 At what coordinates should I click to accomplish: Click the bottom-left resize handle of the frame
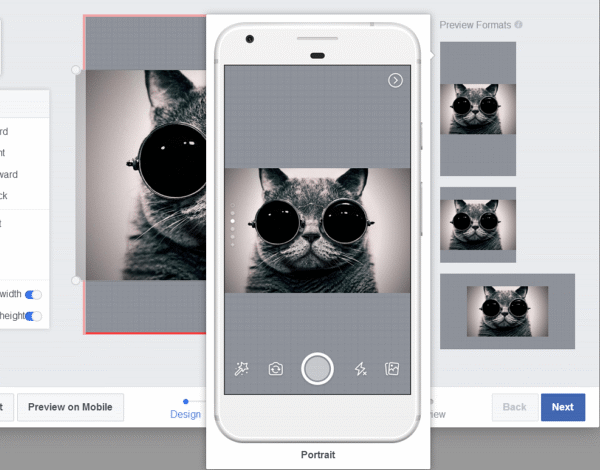coord(76,280)
